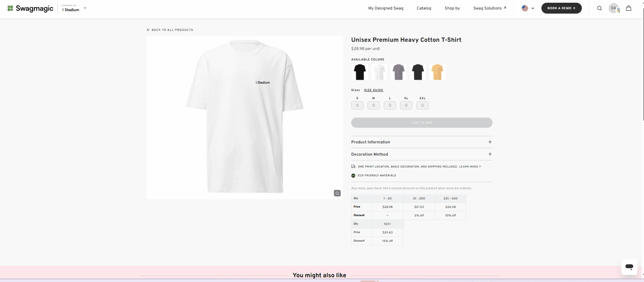Focus the size L quantity field
This screenshot has height=282, width=644.
(x=390, y=105)
